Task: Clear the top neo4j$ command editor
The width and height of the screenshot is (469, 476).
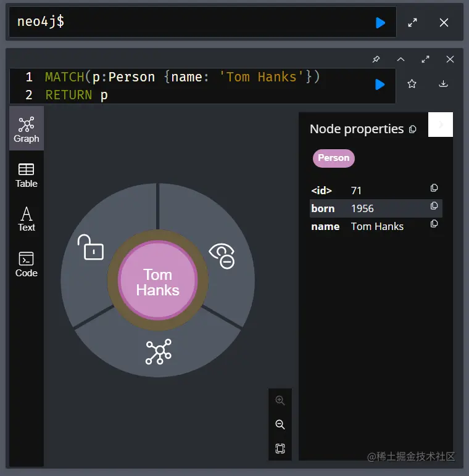Action: tap(444, 22)
